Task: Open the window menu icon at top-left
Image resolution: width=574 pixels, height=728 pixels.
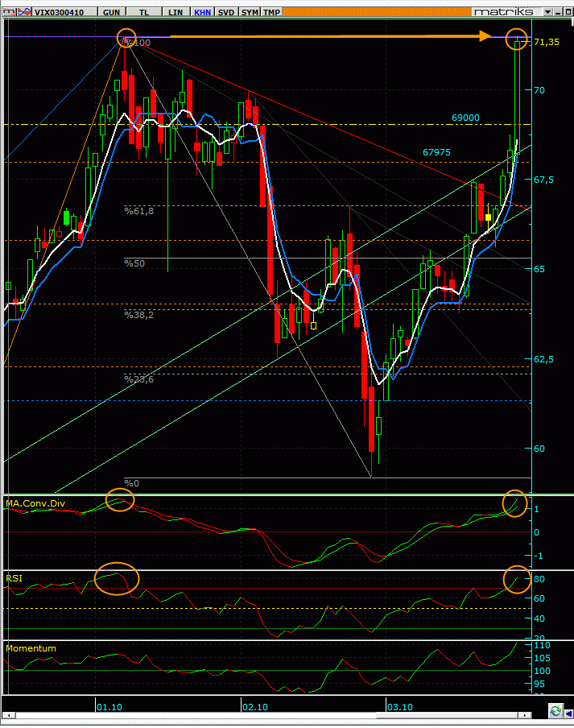Action: click(9, 12)
